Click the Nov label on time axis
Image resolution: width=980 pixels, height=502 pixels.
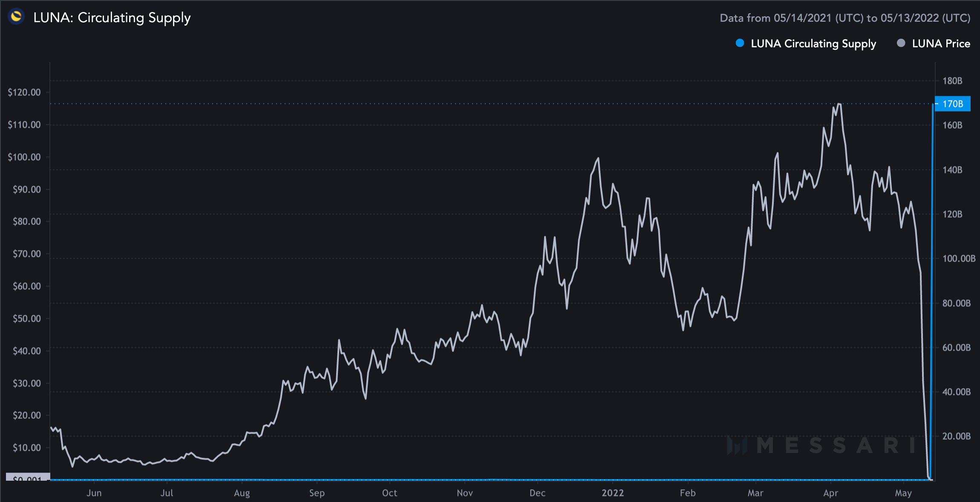(465, 493)
